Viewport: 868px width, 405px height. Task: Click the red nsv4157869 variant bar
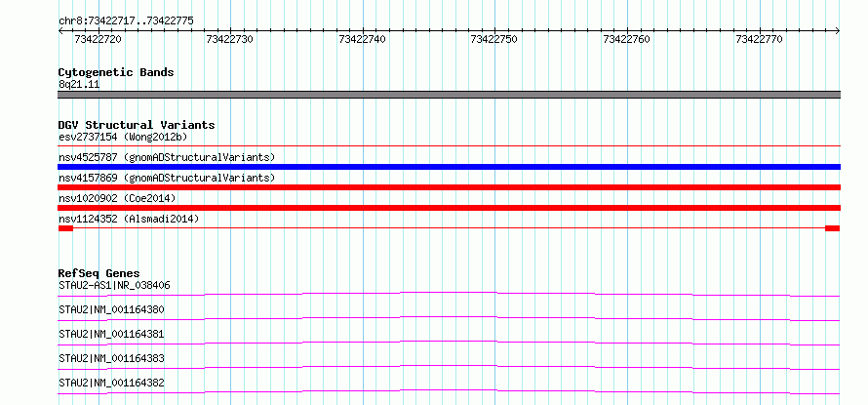pyautogui.click(x=449, y=187)
